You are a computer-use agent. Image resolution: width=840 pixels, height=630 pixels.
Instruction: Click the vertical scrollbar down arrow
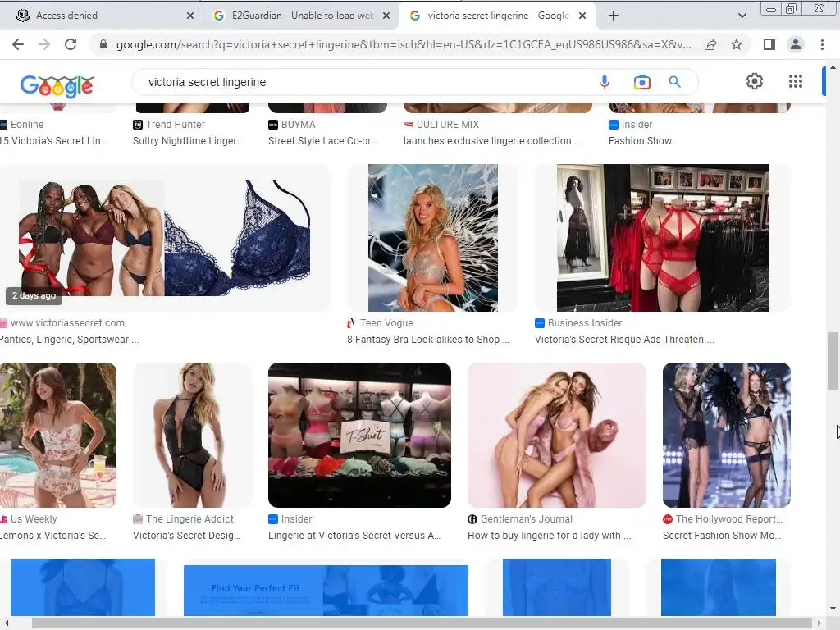833,609
